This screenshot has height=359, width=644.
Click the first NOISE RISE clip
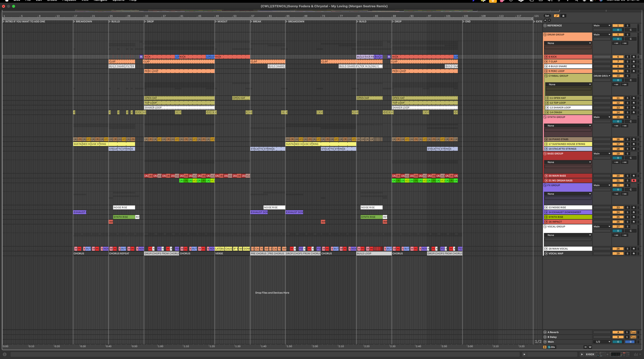[124, 207]
